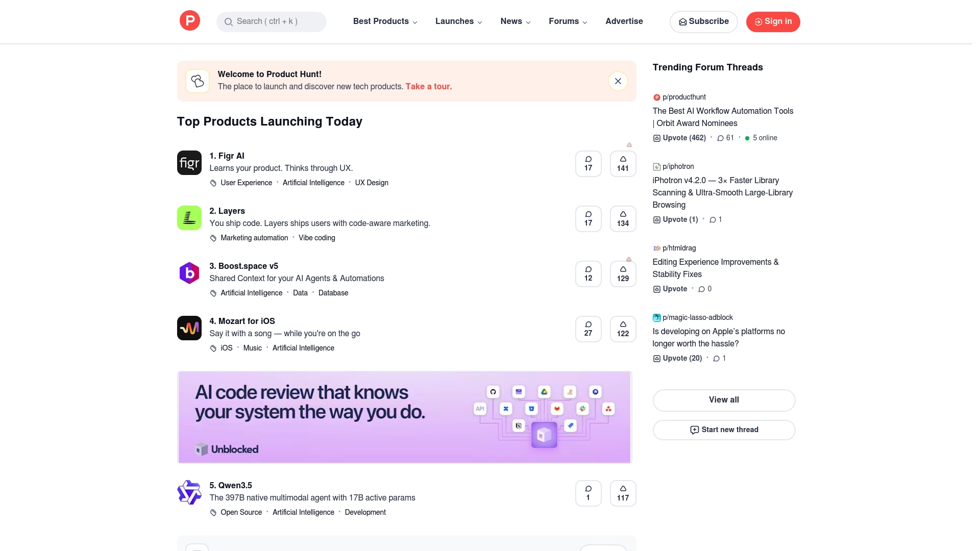Open the Unblocked AI code review ad

coord(404,417)
